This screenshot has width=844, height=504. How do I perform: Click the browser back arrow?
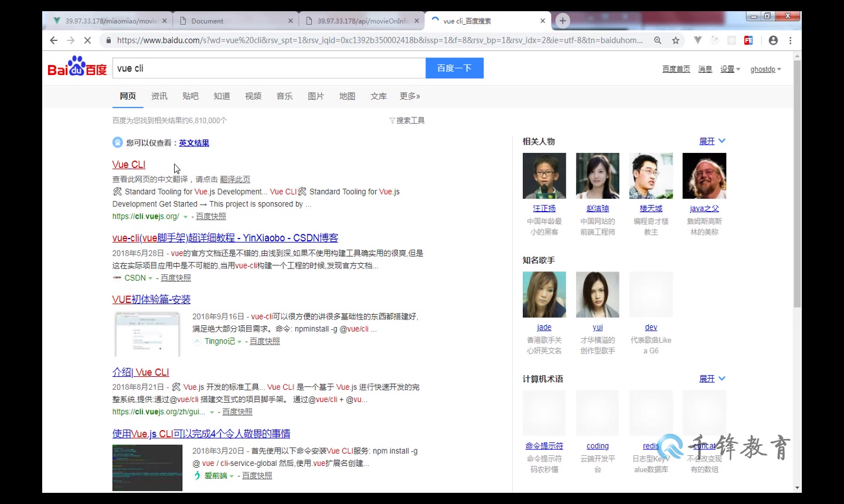(x=54, y=40)
